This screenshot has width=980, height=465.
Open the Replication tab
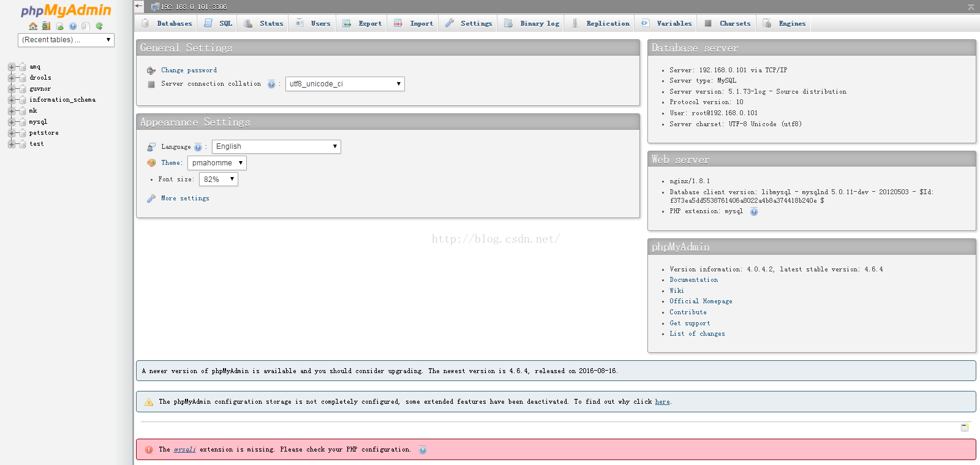click(x=600, y=23)
